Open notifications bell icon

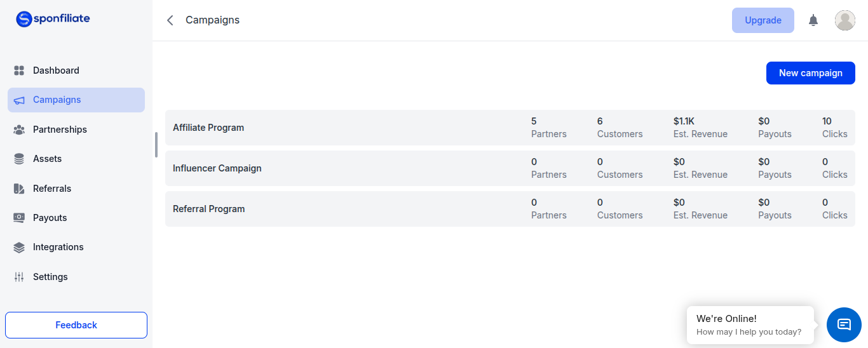[x=813, y=20]
